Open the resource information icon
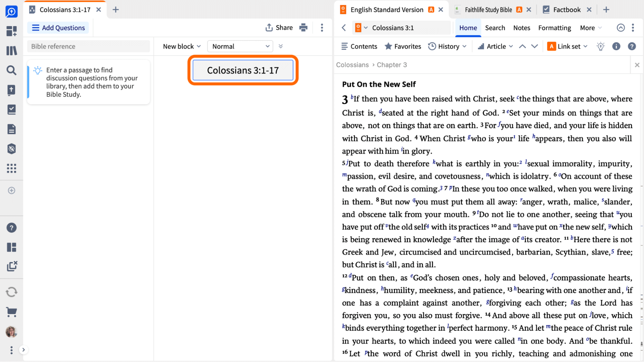The image size is (644, 362). [616, 46]
